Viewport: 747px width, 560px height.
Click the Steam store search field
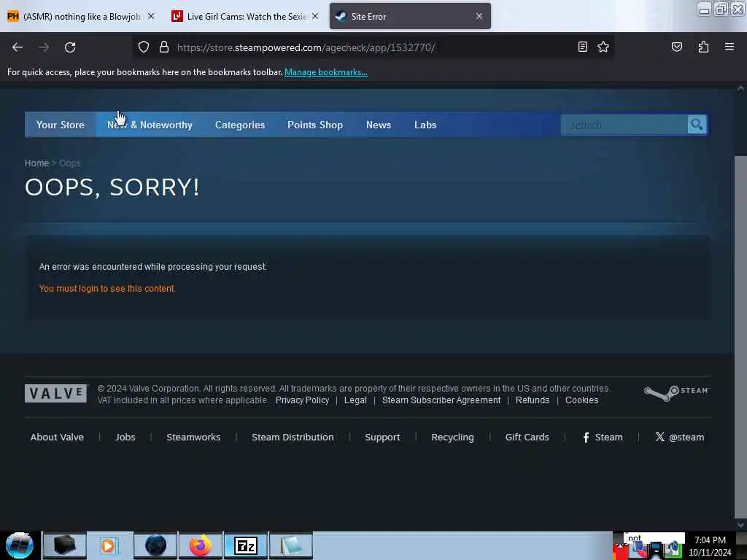tap(624, 125)
